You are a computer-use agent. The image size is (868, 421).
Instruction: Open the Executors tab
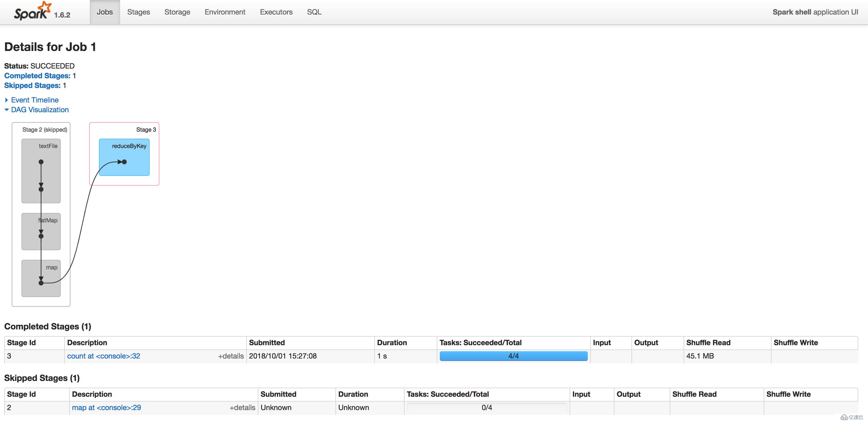pos(276,12)
